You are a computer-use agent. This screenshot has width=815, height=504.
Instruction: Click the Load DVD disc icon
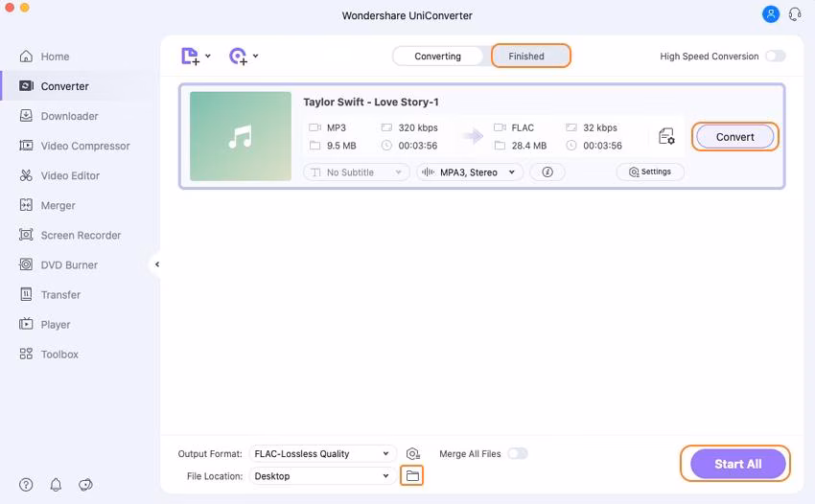[x=238, y=57]
